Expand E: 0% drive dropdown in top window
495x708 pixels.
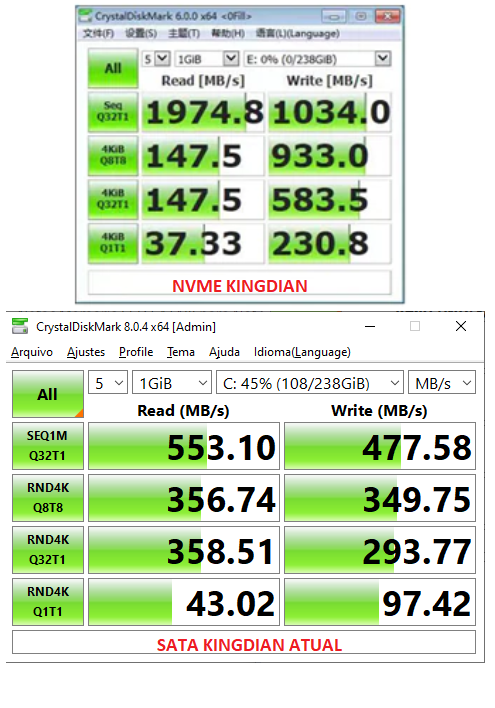(318, 59)
